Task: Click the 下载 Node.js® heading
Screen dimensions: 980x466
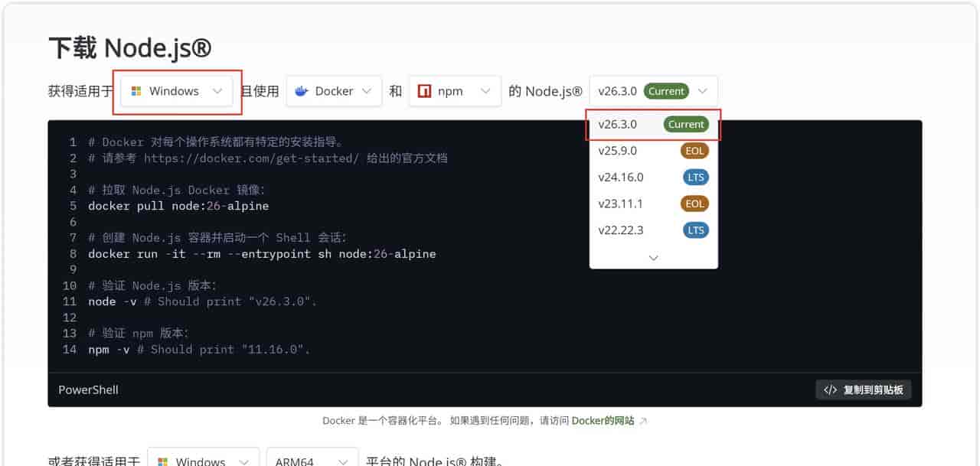Action: [129, 48]
